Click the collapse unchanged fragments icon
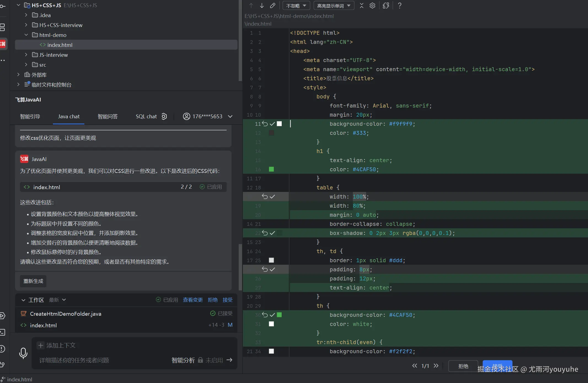Image resolution: width=588 pixels, height=383 pixels. (x=361, y=6)
